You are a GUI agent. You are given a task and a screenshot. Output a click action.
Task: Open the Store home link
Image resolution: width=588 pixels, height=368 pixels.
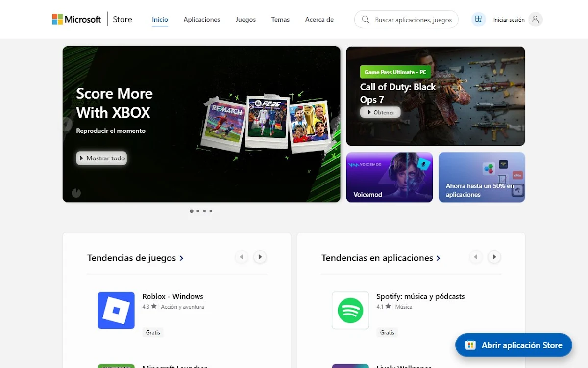coord(122,19)
